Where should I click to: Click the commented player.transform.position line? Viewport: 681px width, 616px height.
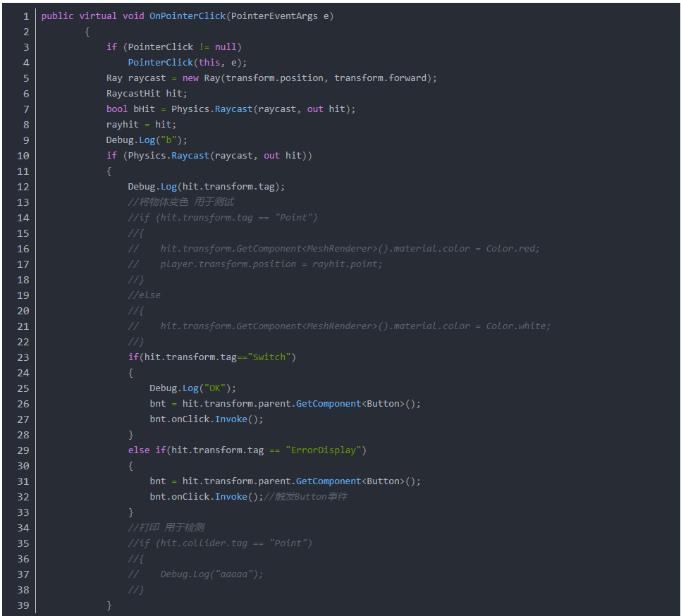[x=271, y=264]
